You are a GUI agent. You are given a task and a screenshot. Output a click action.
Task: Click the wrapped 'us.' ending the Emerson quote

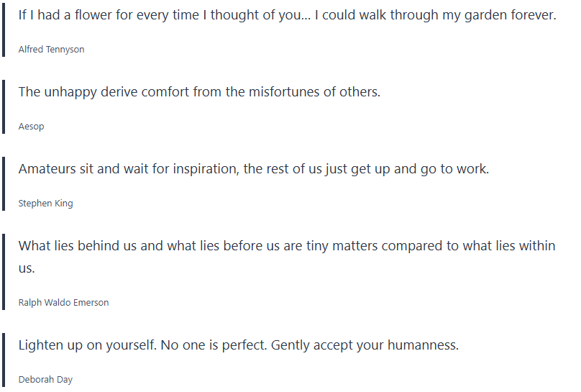coord(27,268)
